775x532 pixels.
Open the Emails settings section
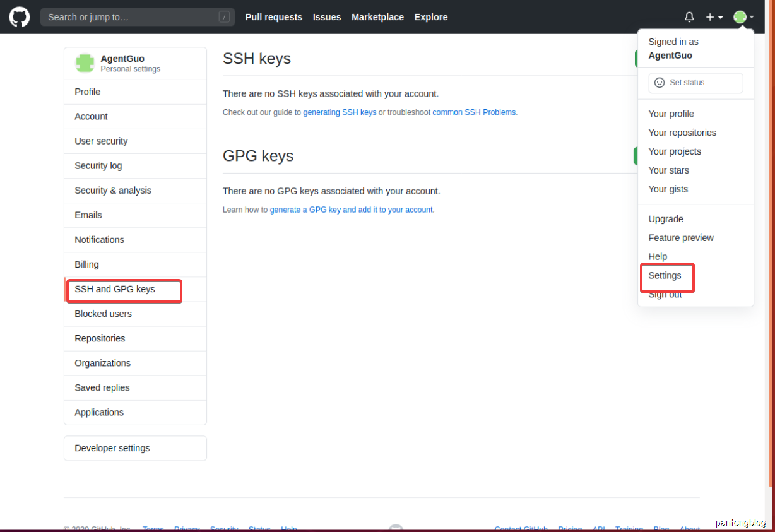[136, 215]
